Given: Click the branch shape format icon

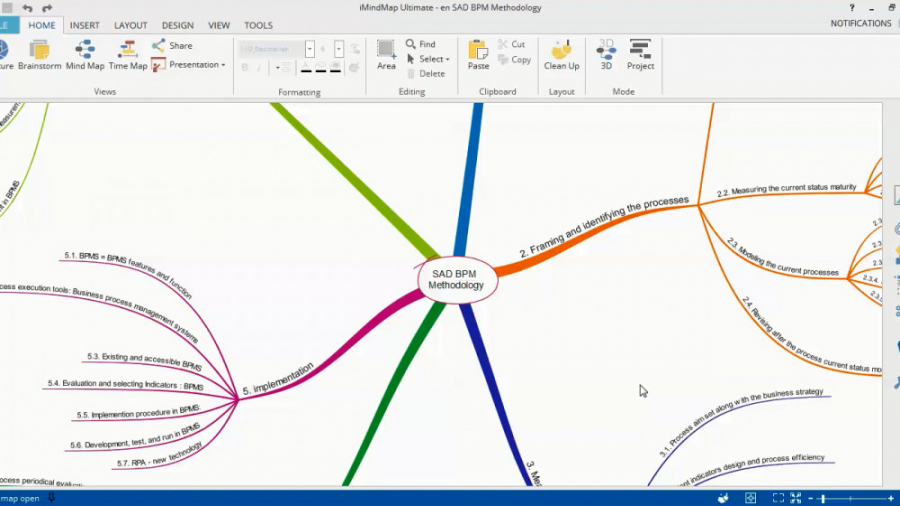Looking at the screenshot, I should pyautogui.click(x=355, y=49).
